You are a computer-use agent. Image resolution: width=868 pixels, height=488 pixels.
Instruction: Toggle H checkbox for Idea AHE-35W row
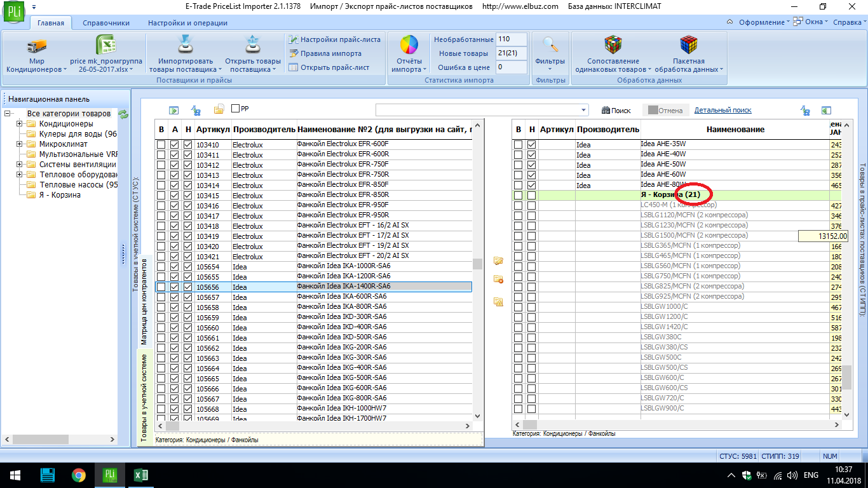pos(532,145)
